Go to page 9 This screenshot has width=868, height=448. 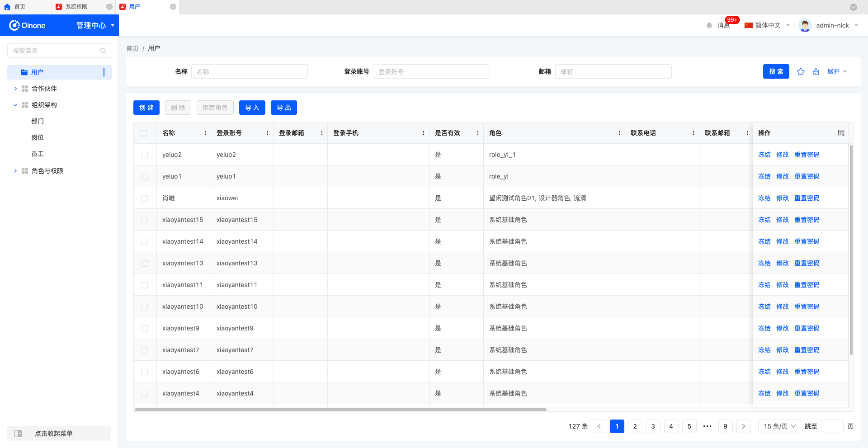[726, 426]
